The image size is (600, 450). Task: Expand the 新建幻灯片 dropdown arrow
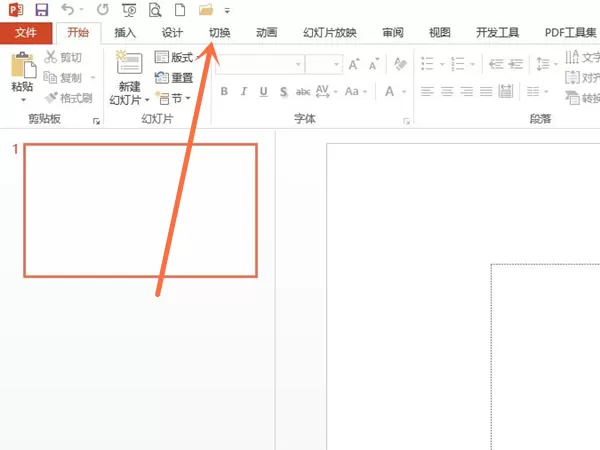(x=147, y=100)
